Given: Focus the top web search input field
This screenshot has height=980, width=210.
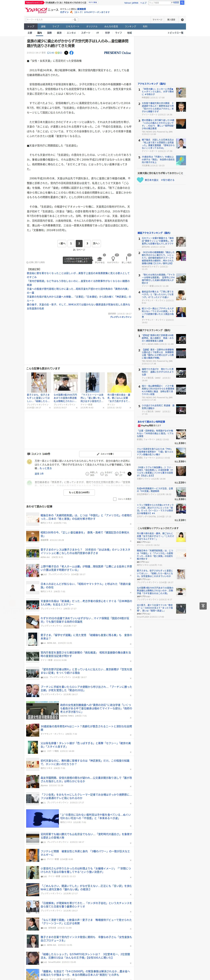Looking at the screenshot, I should pos(159,3).
